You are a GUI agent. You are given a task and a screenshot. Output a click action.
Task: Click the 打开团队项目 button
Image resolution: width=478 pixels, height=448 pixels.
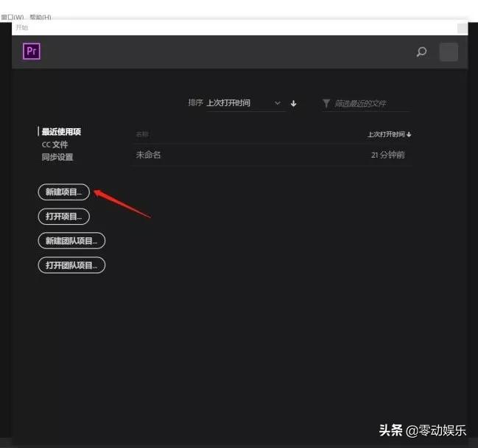coord(71,265)
